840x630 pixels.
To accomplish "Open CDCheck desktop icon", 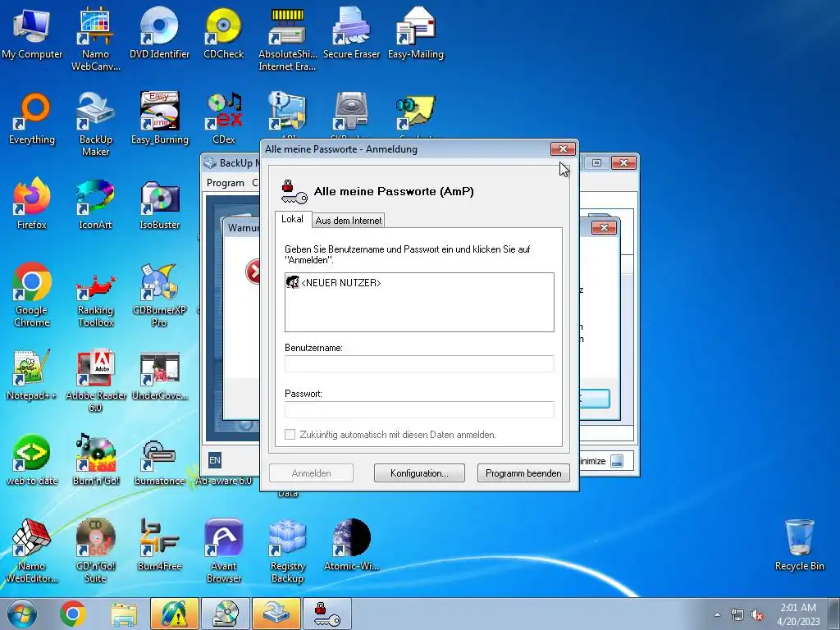I will (223, 33).
